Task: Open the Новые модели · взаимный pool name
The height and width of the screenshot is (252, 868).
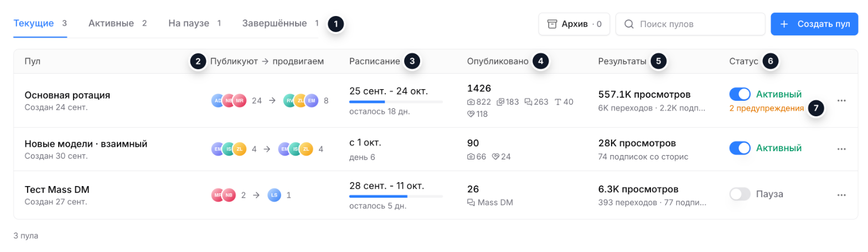Action: coord(86,144)
